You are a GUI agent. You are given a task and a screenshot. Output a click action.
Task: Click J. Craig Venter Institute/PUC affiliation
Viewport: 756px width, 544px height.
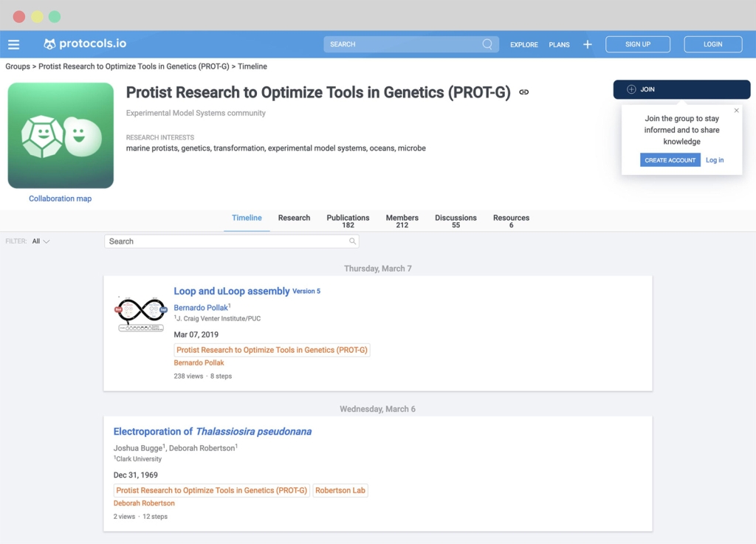click(x=218, y=318)
